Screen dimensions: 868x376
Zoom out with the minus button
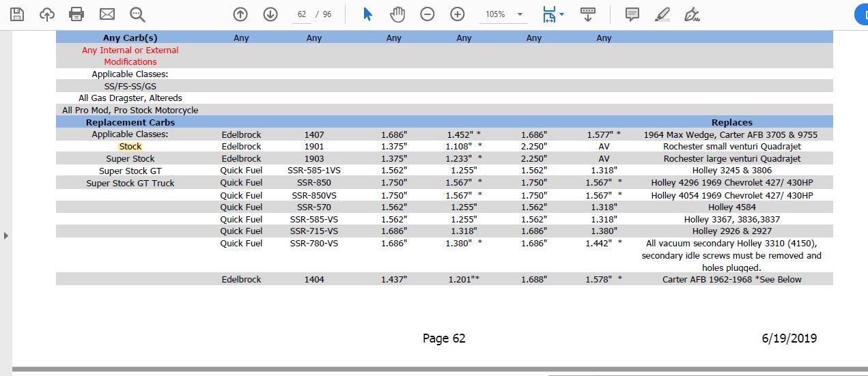(428, 14)
